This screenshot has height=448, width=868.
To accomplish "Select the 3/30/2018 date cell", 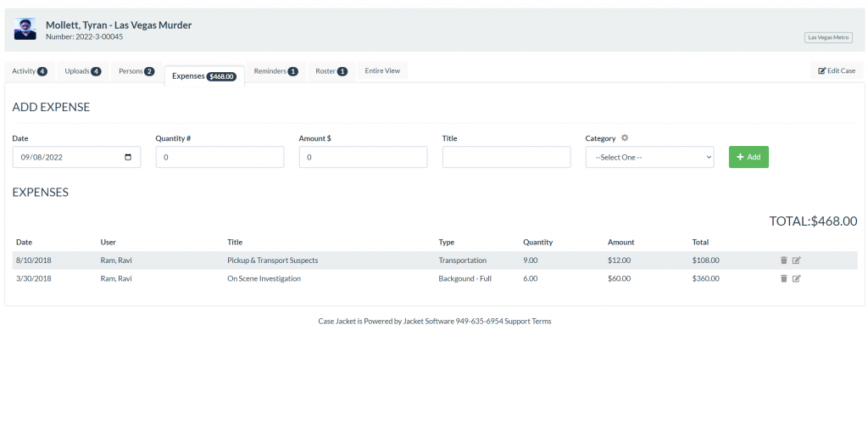I will 33,278.
